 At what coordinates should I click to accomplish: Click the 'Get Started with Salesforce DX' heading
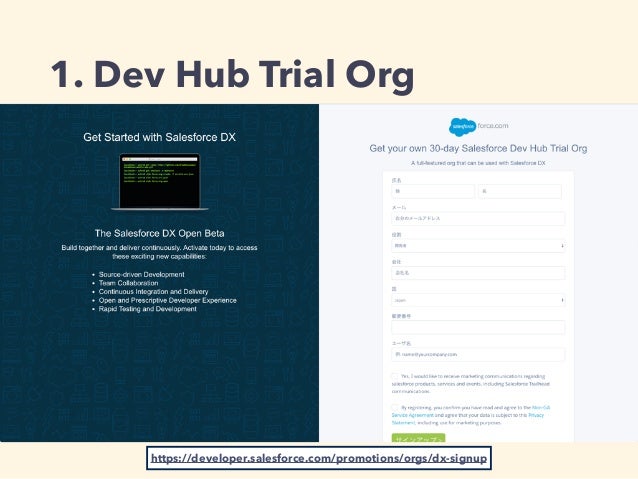(x=160, y=137)
